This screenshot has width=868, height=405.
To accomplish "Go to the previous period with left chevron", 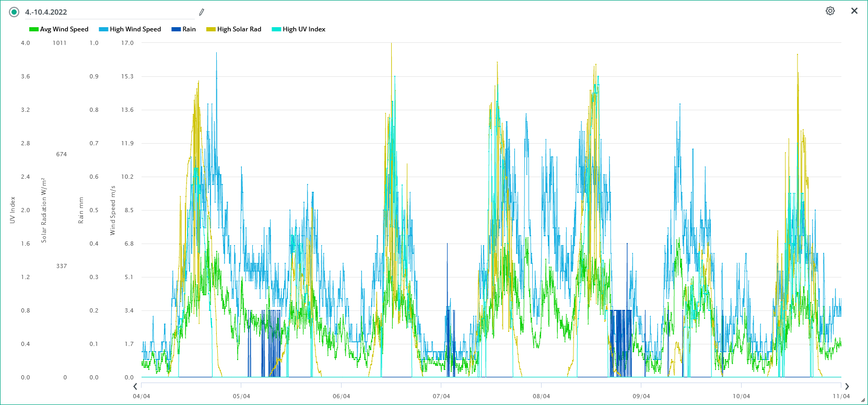I will pyautogui.click(x=135, y=387).
